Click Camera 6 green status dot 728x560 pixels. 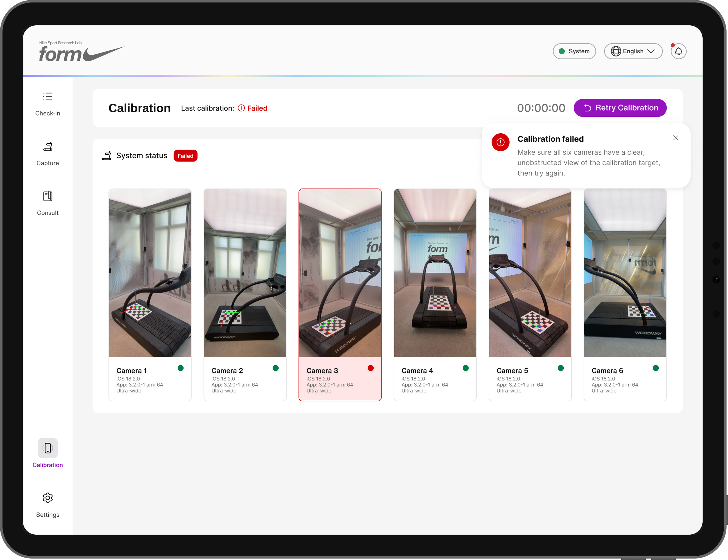point(656,368)
